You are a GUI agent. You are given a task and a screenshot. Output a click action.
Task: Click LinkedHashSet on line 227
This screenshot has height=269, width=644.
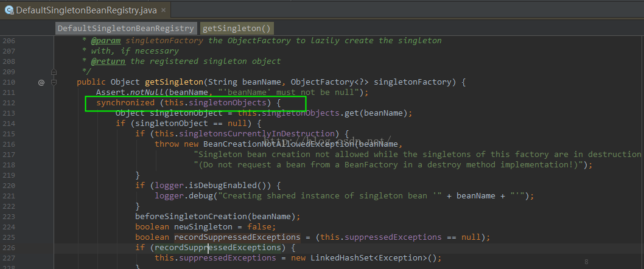pos(341,258)
